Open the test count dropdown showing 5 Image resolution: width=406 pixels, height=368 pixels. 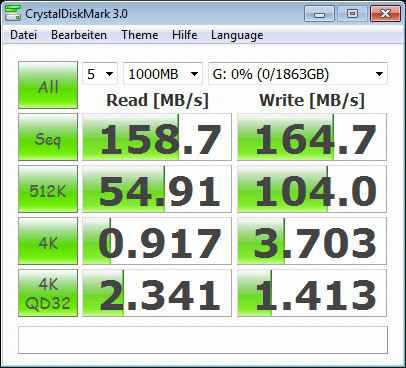[x=100, y=74]
